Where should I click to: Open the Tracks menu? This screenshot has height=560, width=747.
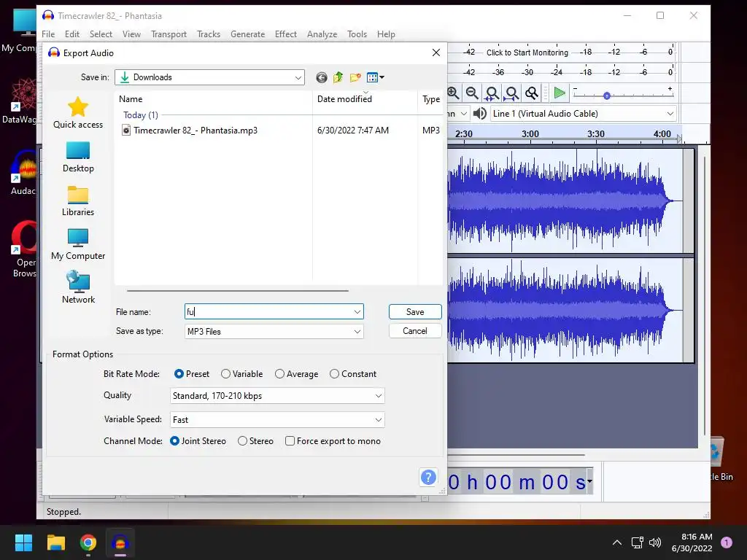click(209, 34)
